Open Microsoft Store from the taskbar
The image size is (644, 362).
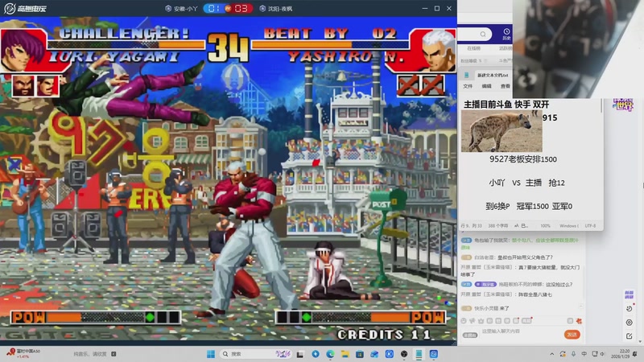(360, 354)
